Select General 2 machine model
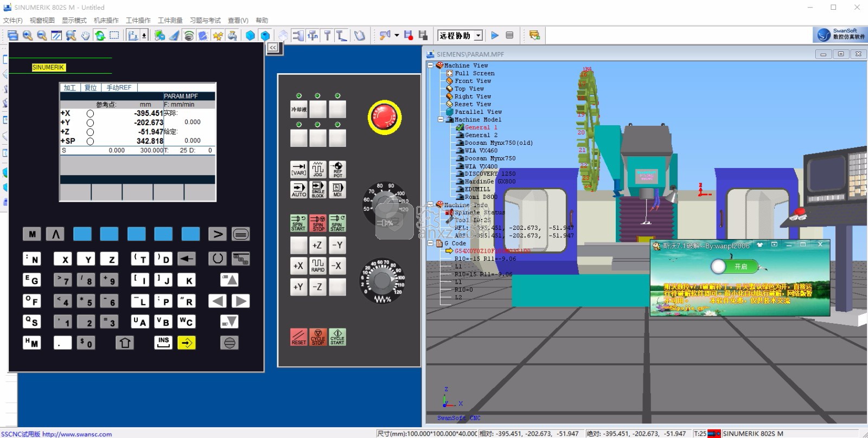 [481, 135]
